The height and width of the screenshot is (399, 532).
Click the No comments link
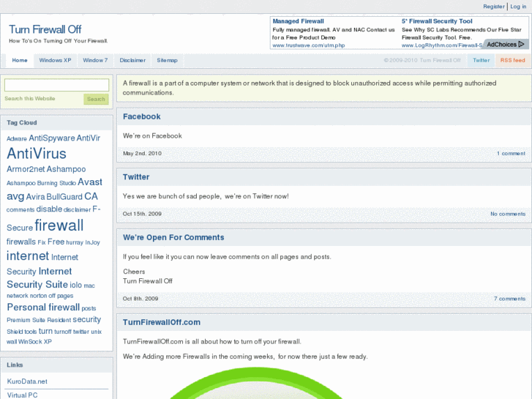(x=508, y=214)
